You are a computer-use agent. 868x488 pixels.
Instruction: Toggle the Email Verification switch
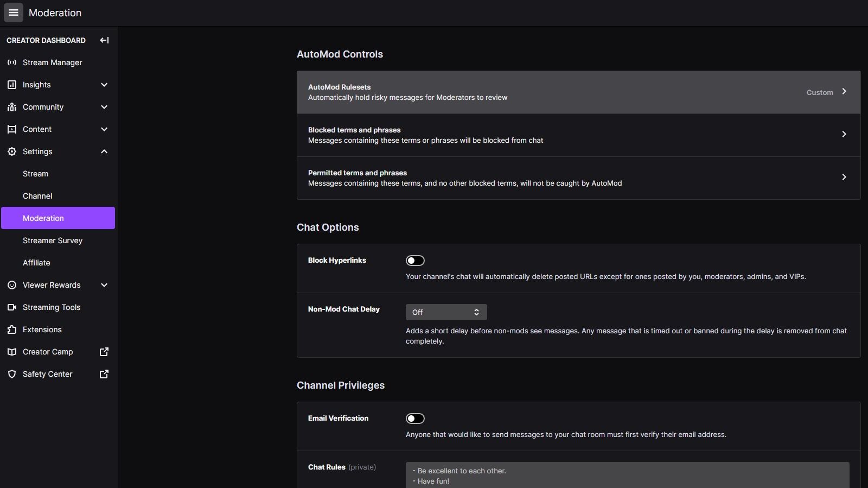click(x=415, y=419)
